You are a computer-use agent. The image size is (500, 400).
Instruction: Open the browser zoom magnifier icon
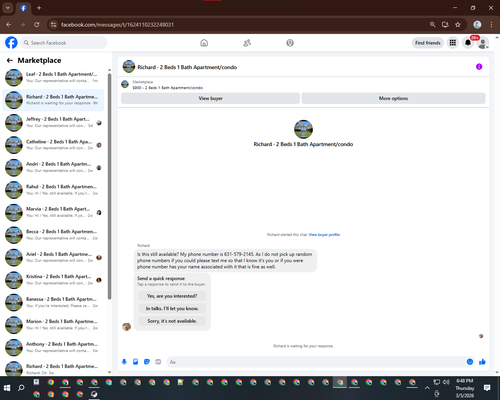(x=432, y=24)
